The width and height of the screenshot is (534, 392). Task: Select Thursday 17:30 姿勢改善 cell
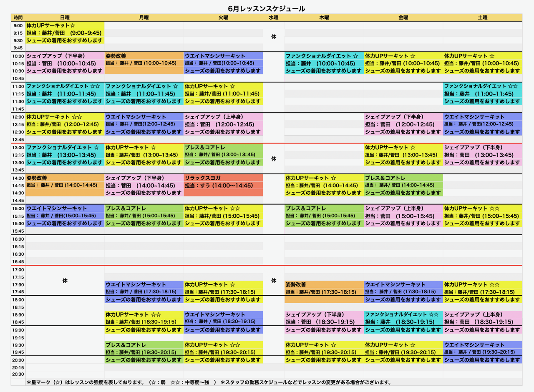[324, 284]
